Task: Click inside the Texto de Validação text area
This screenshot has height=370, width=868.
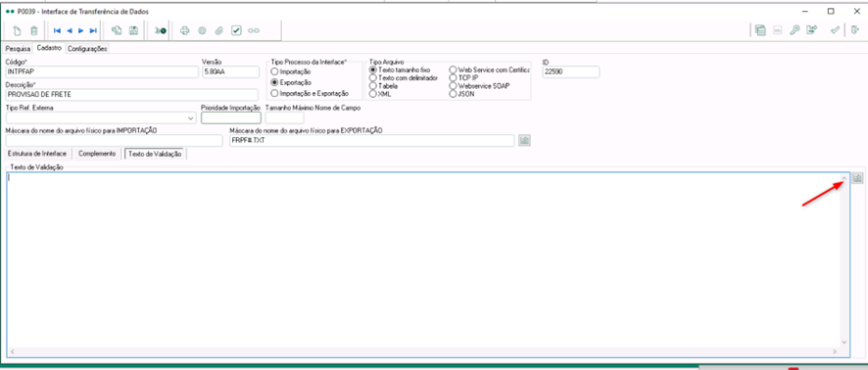Action: click(x=423, y=260)
